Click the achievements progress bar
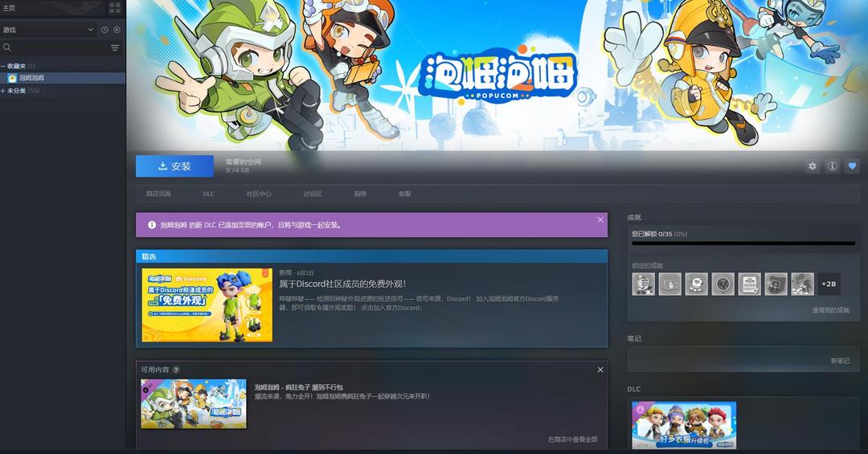 pos(743,243)
